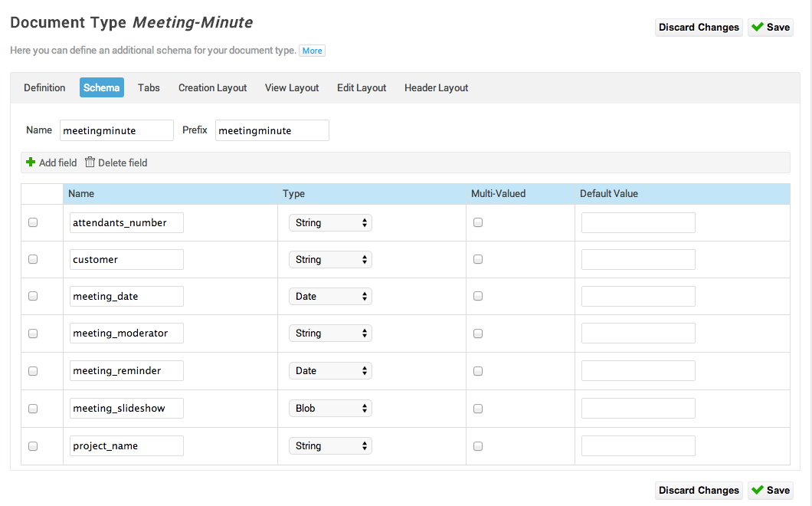
Task: Edit the customer name field
Action: (x=126, y=259)
